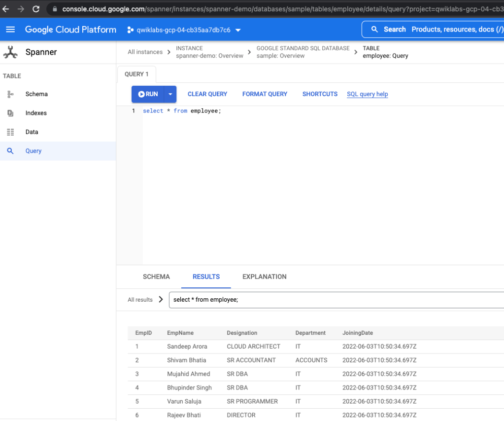
Task: Click the Indexes icon in sidebar
Action: coord(10,113)
